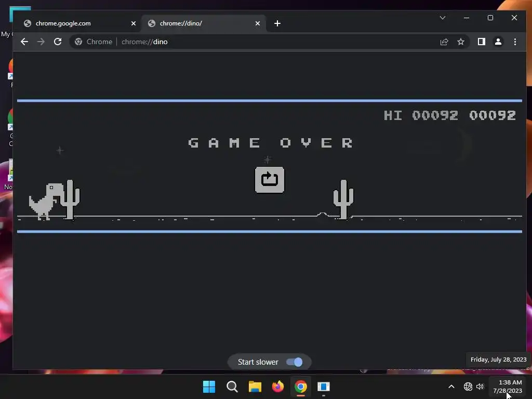Open the blue app next to Chrome on taskbar
This screenshot has height=399, width=532.
tap(324, 387)
